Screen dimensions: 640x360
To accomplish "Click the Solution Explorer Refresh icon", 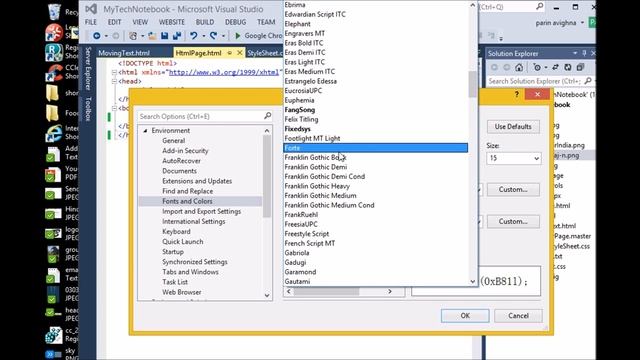I will click(x=568, y=67).
